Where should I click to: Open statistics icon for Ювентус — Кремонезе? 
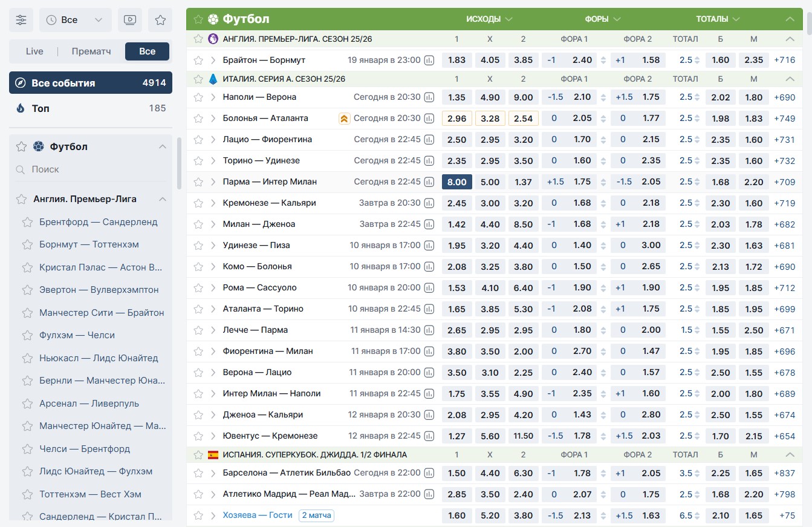pyautogui.click(x=429, y=436)
